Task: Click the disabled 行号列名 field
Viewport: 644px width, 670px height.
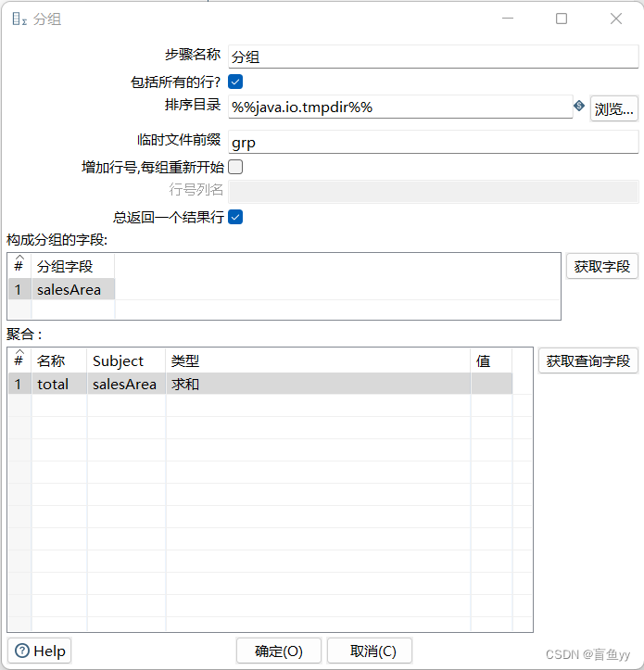Action: [434, 191]
